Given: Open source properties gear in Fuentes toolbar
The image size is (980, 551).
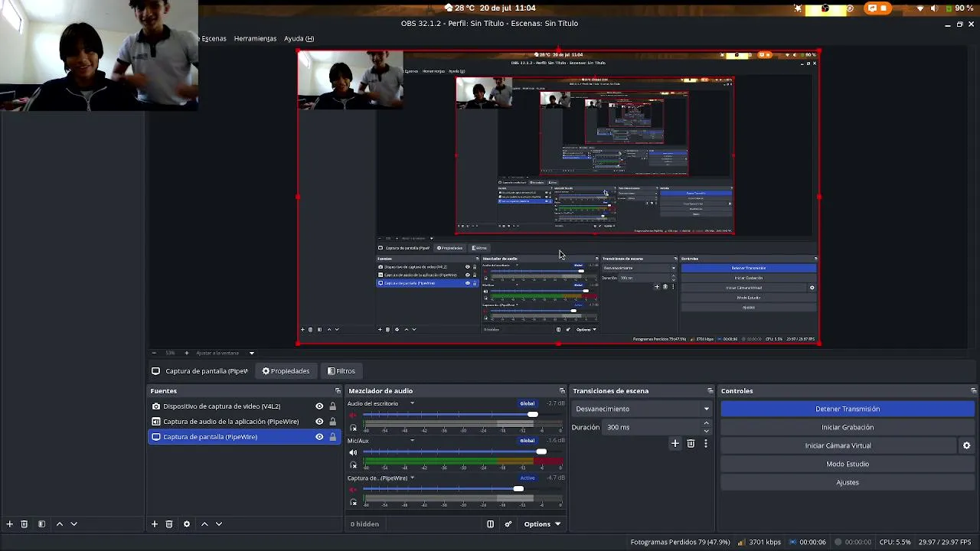Looking at the screenshot, I should pos(186,524).
